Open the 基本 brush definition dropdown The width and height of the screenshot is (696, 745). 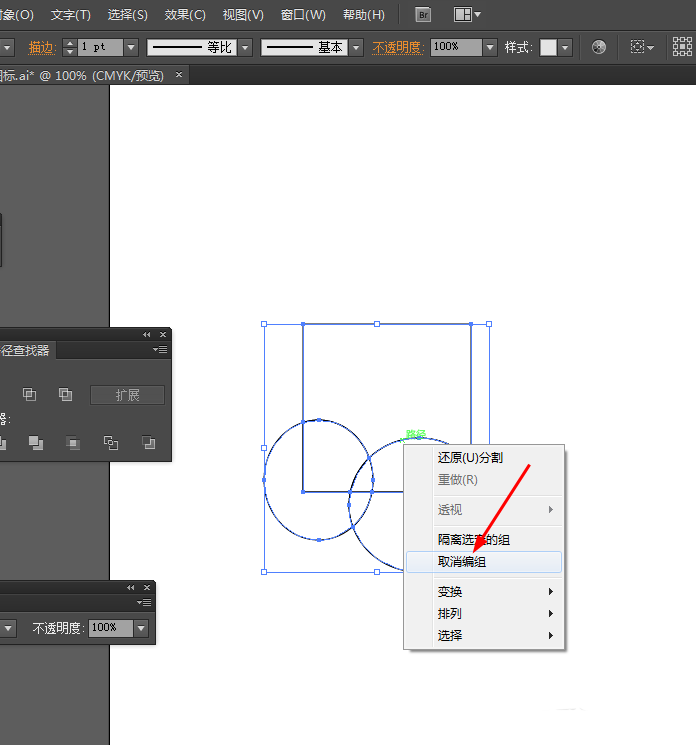[355, 47]
